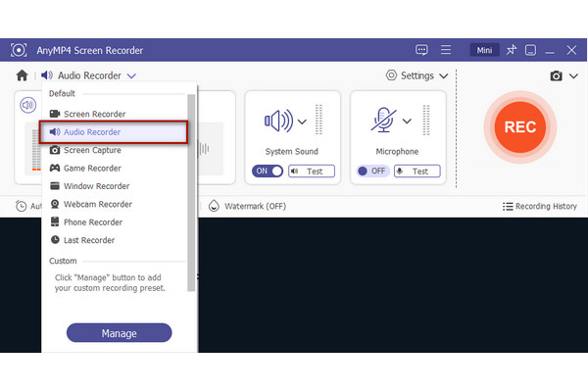
Task: Click the Default section heading
Action: (x=62, y=93)
